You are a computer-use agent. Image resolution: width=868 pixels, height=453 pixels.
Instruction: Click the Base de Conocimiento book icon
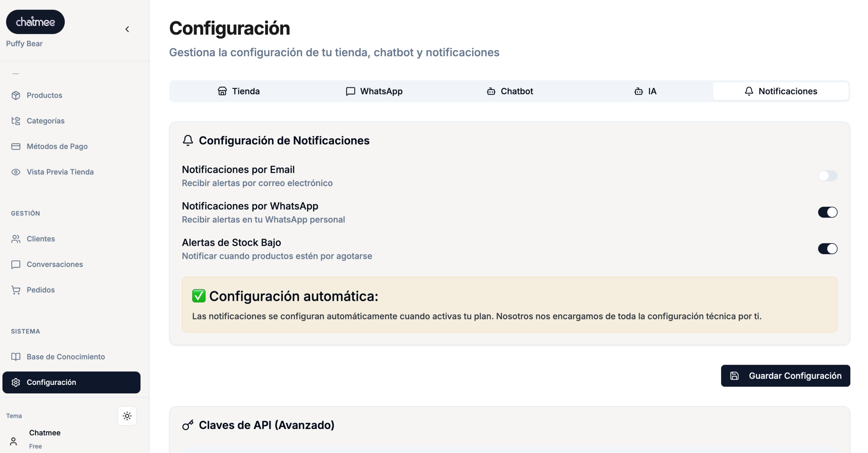(16, 356)
